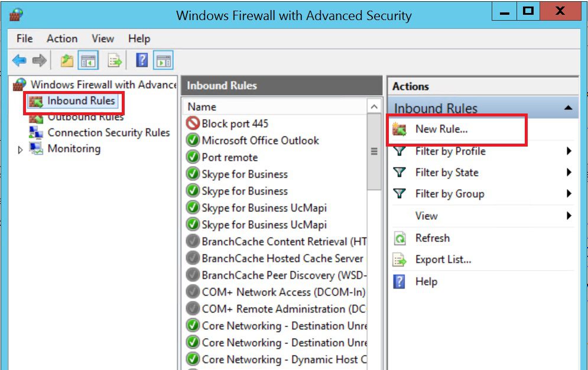Click the rules list vertical scrollbar thumb

[374, 151]
